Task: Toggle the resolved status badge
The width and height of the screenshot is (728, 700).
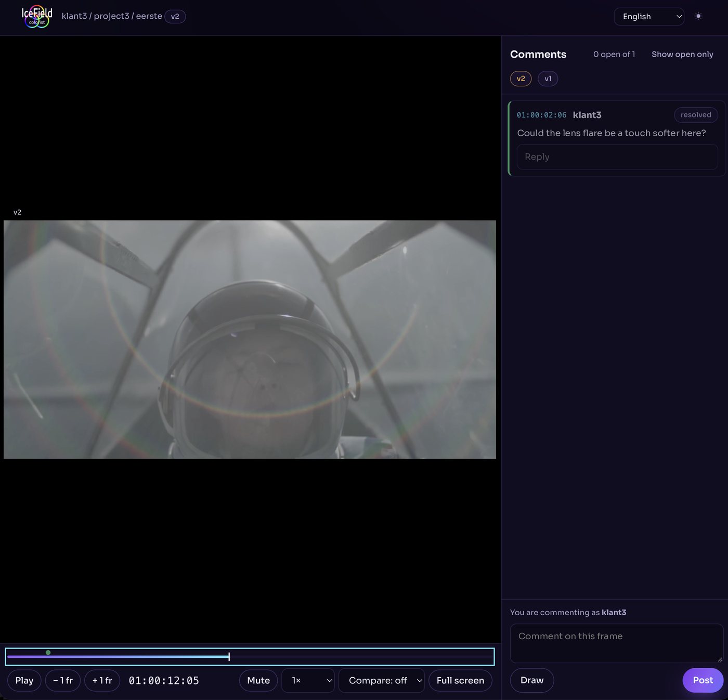Action: tap(696, 115)
